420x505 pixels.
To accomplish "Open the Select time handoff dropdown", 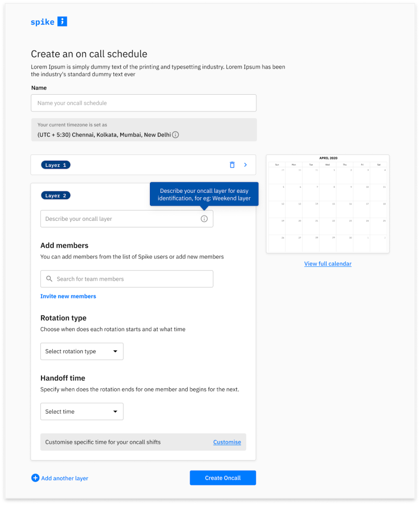I will [x=82, y=412].
